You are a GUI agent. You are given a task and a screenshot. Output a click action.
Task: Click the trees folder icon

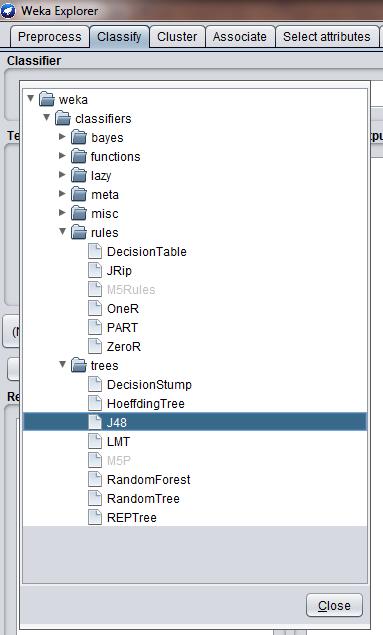(x=79, y=365)
